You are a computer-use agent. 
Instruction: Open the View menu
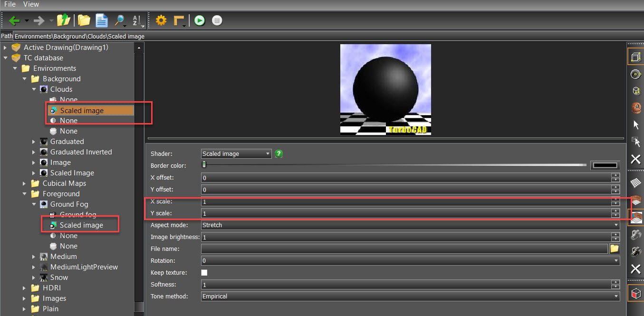(31, 4)
